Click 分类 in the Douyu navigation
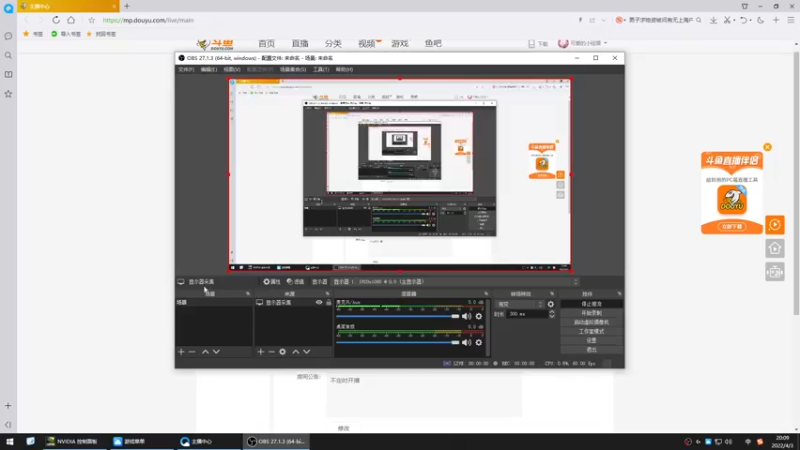 [333, 43]
